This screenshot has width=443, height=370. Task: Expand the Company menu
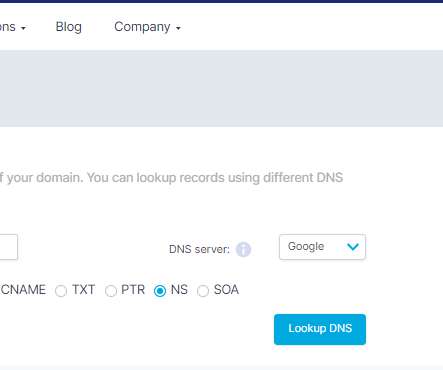pyautogui.click(x=147, y=27)
